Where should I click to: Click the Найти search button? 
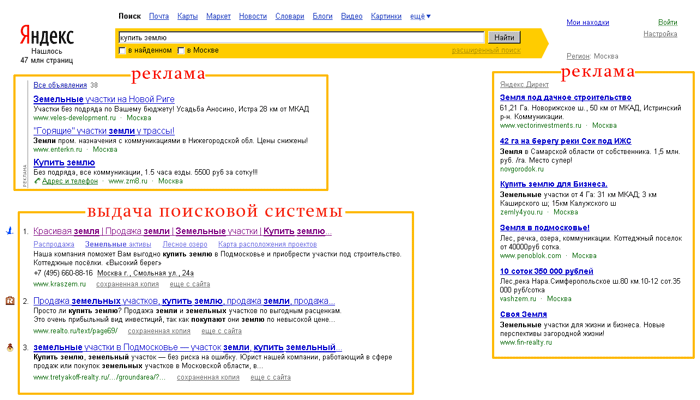(504, 38)
